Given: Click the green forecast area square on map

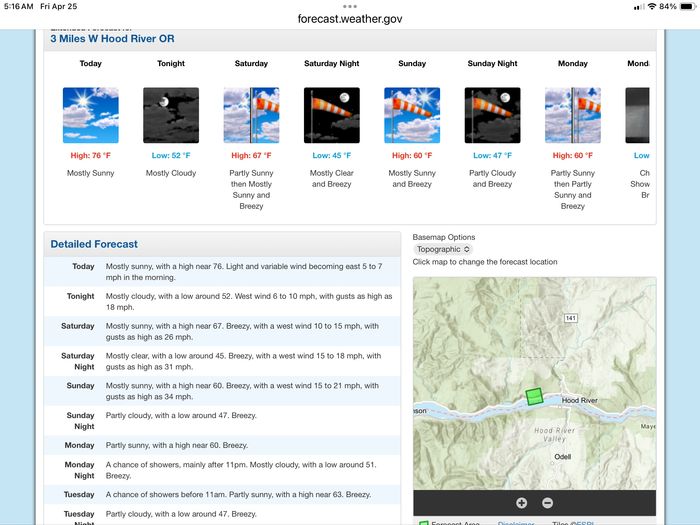Looking at the screenshot, I should 534,397.
